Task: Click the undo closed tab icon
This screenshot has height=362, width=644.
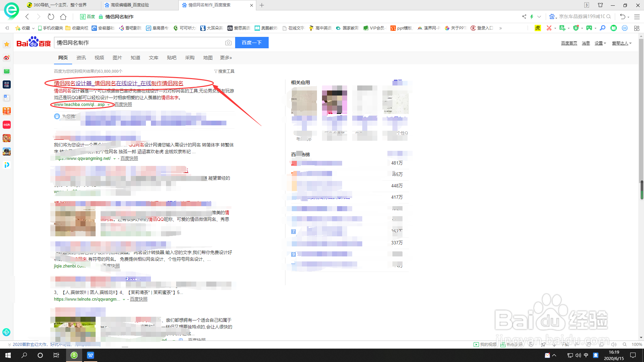Action: [x=623, y=16]
